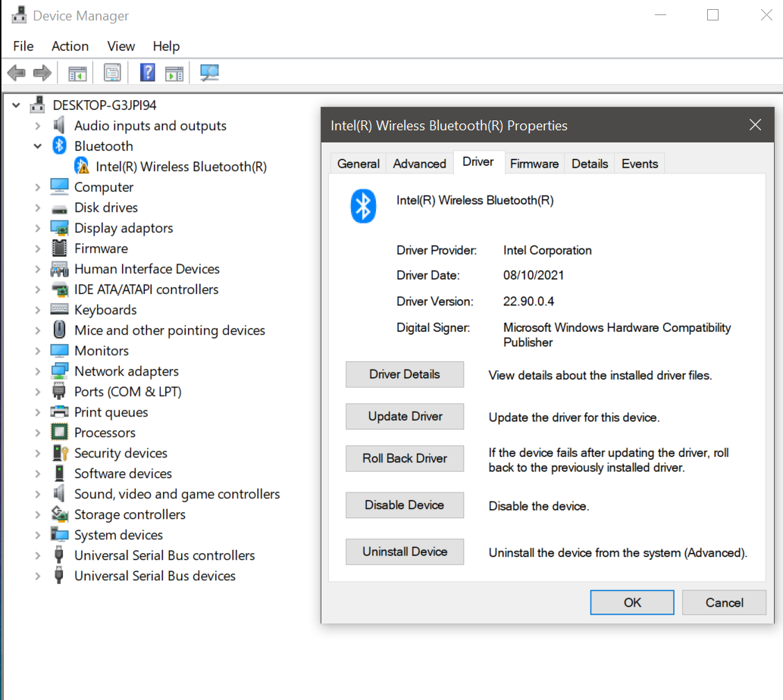Click the Storage controllers icon
Screen dimensions: 783x700
(x=59, y=514)
